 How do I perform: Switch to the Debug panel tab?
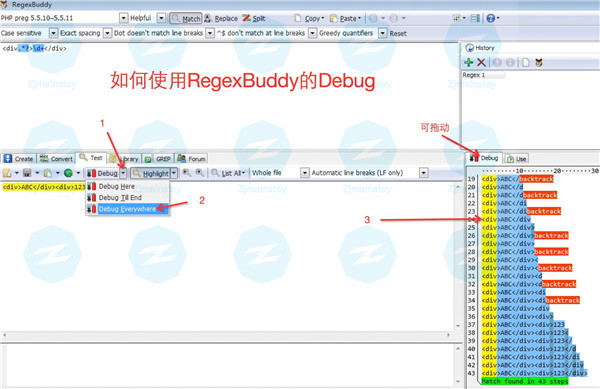(484, 158)
